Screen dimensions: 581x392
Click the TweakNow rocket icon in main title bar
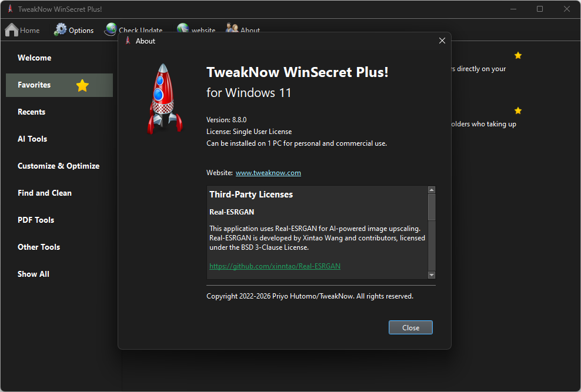click(11, 9)
